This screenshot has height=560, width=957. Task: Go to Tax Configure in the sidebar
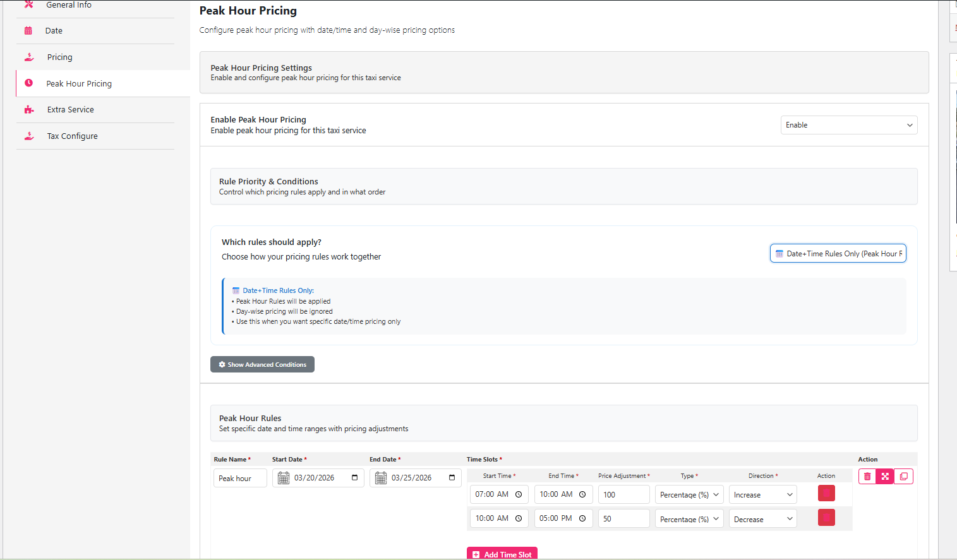coord(72,136)
